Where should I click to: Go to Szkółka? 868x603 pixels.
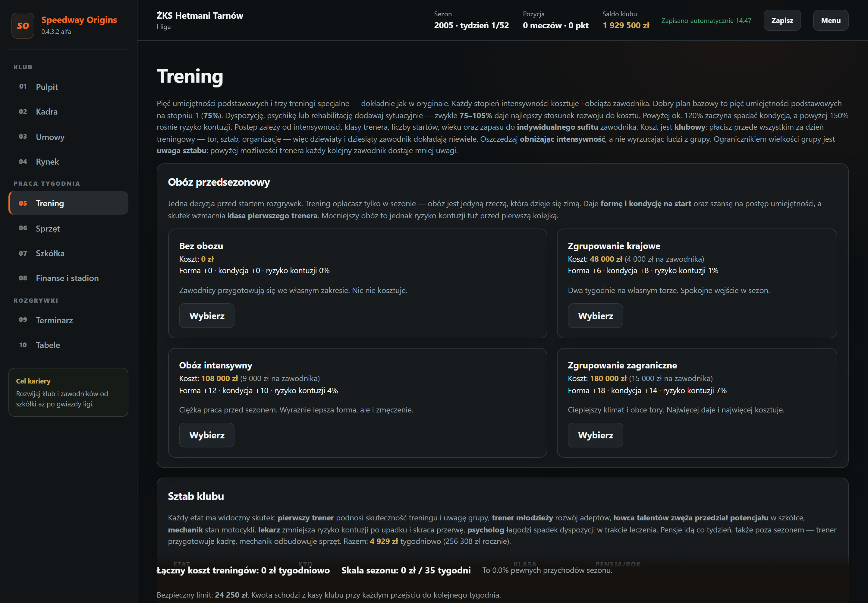68,253
